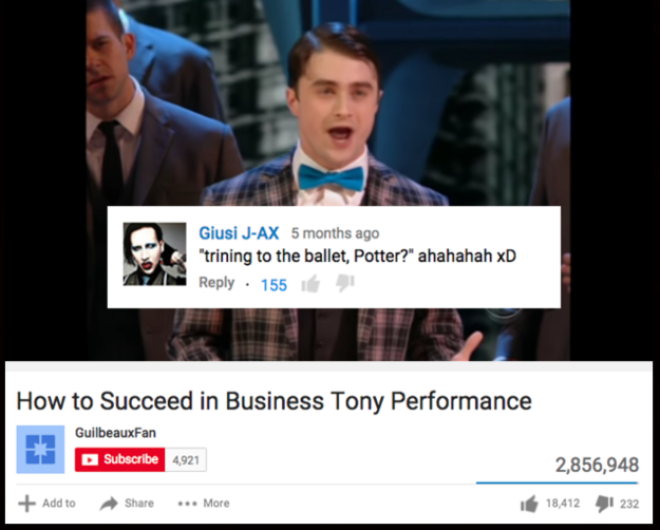Open the three-dot More menu
Screen dimensions: 660x530
click(185, 503)
